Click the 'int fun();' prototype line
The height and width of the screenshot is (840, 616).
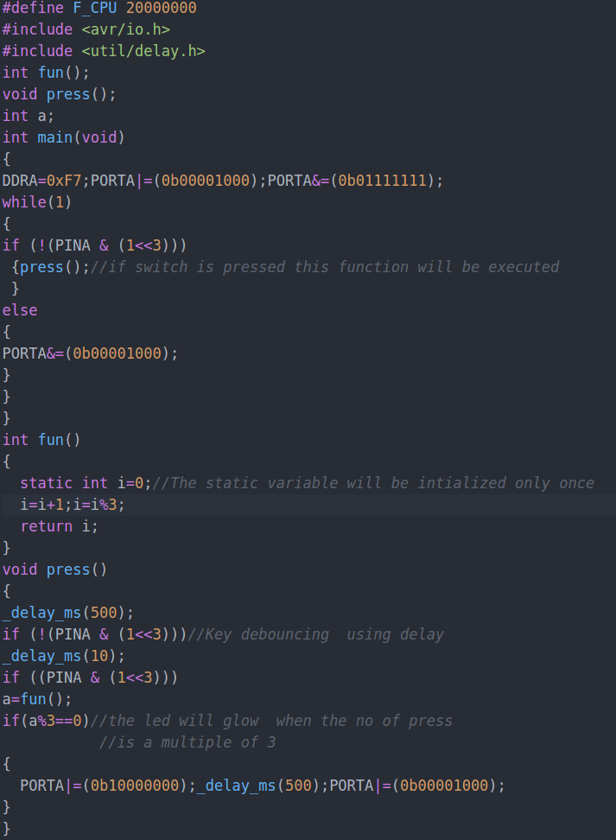tap(46, 73)
